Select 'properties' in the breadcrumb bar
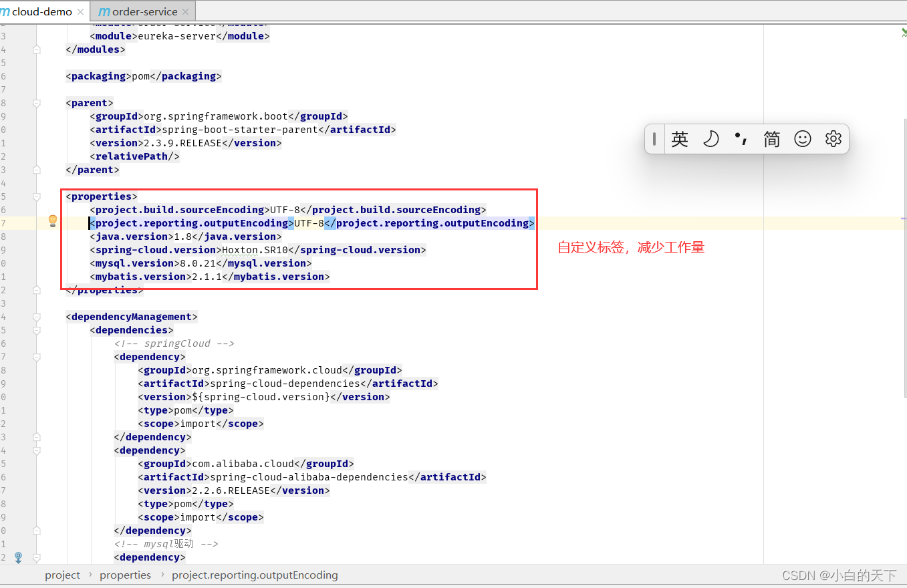 (x=125, y=575)
